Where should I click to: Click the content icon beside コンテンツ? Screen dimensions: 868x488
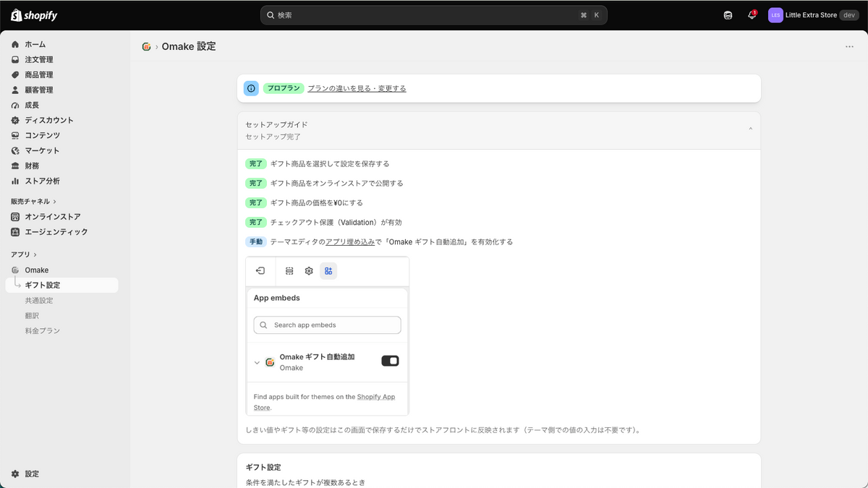click(15, 135)
